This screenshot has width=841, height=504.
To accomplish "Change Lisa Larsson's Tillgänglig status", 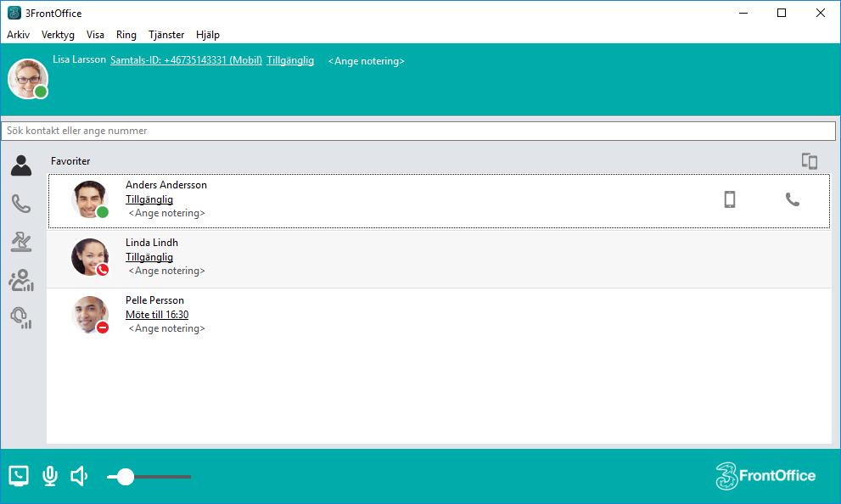I will click(x=290, y=60).
